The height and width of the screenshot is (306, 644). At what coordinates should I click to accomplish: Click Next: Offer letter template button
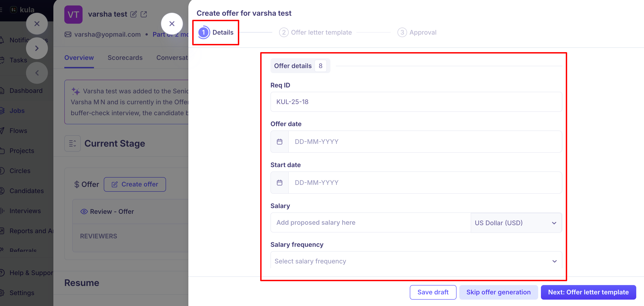[x=588, y=292]
